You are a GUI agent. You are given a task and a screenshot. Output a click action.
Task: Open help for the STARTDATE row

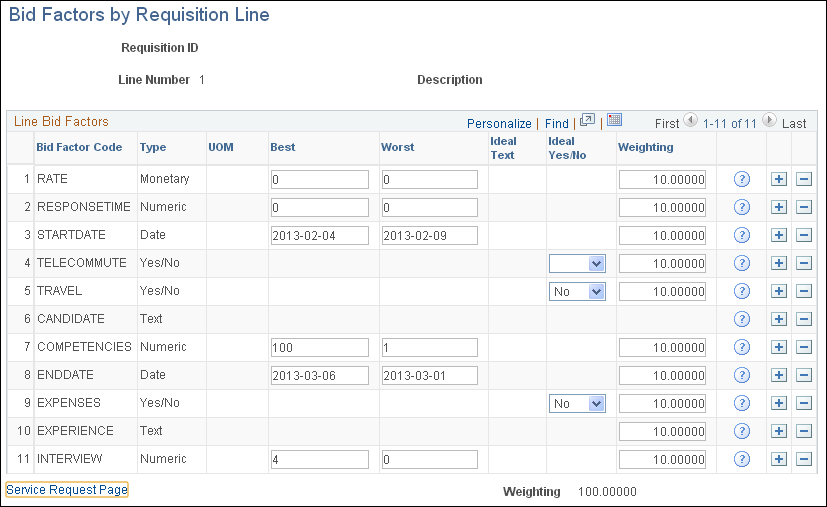742,235
